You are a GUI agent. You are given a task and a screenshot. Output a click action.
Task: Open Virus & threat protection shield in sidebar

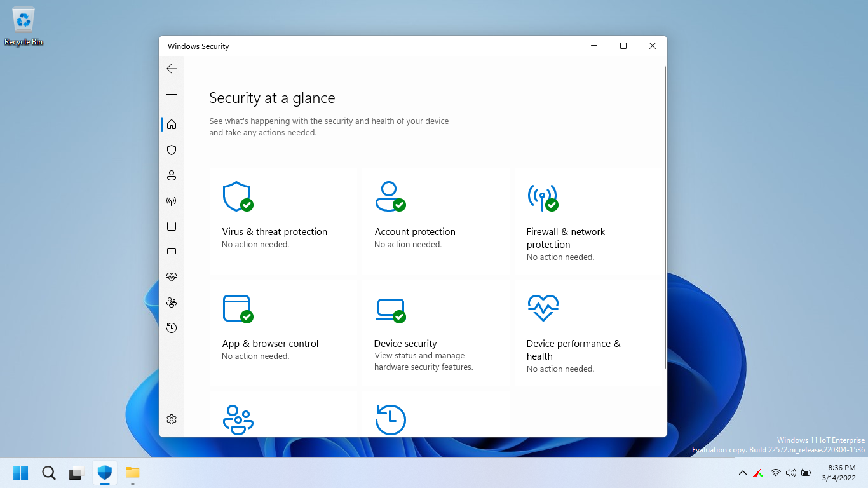pyautogui.click(x=172, y=150)
